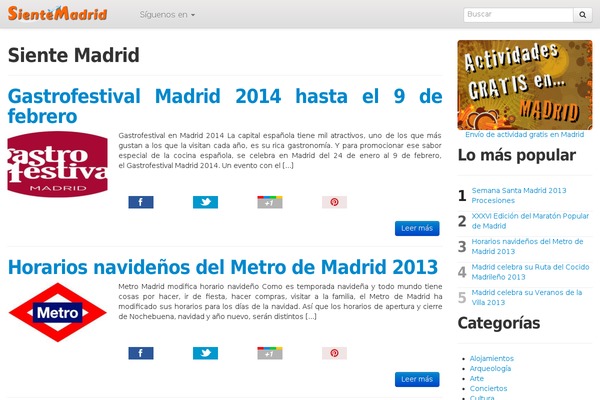This screenshot has height=400, width=600.
Task: Open the Síguenos en dropdown menu
Action: 167,15
